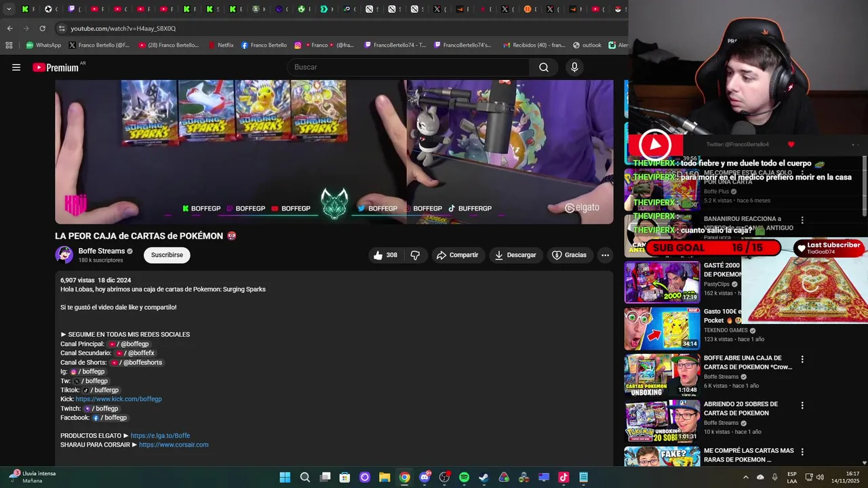The width and height of the screenshot is (868, 488).
Task: Open Steam from taskbar
Action: point(484,477)
